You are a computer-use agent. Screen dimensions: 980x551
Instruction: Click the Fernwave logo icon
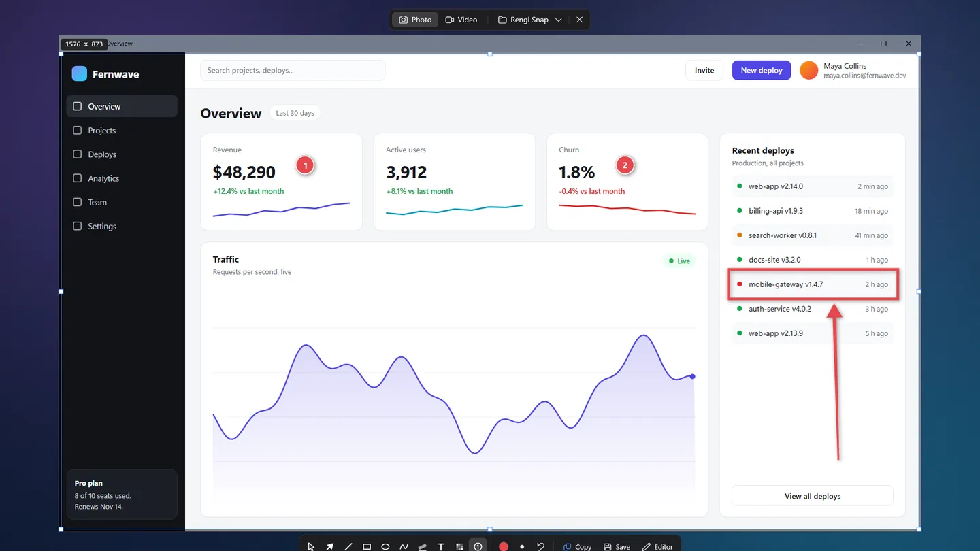(x=80, y=73)
